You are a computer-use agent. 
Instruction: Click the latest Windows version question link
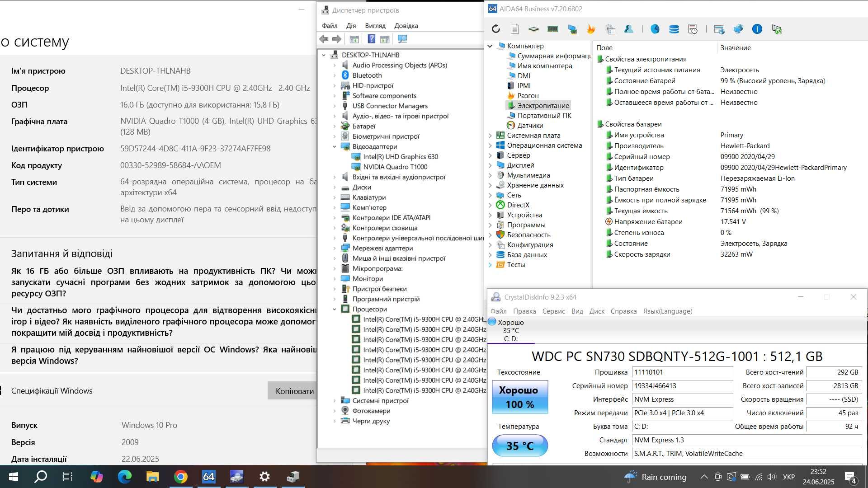(164, 355)
